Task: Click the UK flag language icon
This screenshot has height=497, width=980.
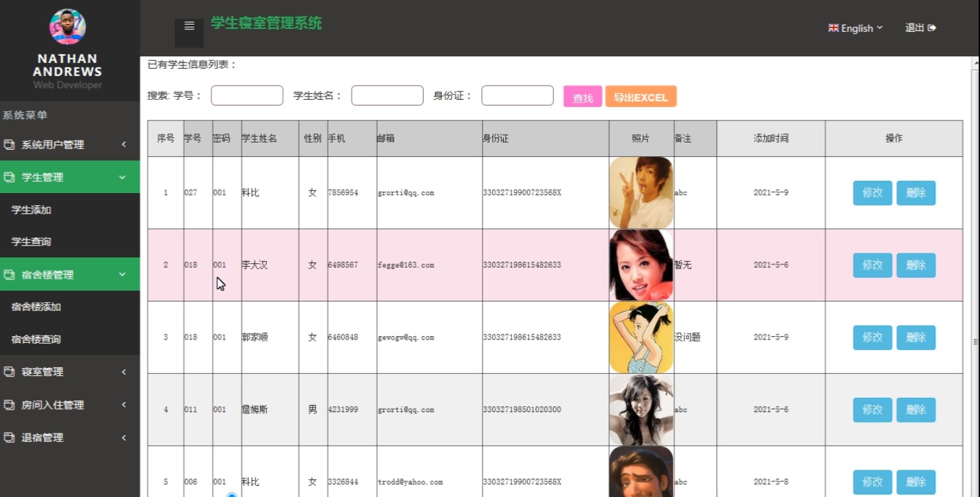Action: pyautogui.click(x=834, y=28)
